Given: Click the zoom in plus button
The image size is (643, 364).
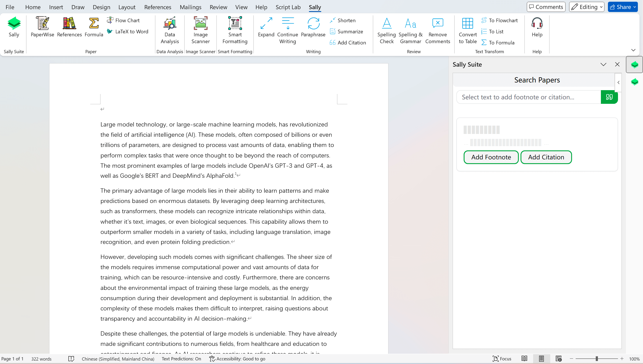Looking at the screenshot, I should coord(622,359).
